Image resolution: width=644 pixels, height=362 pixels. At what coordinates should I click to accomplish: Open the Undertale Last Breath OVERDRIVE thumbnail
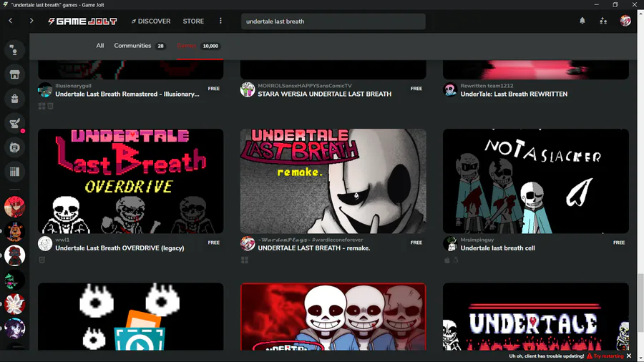coord(131,181)
